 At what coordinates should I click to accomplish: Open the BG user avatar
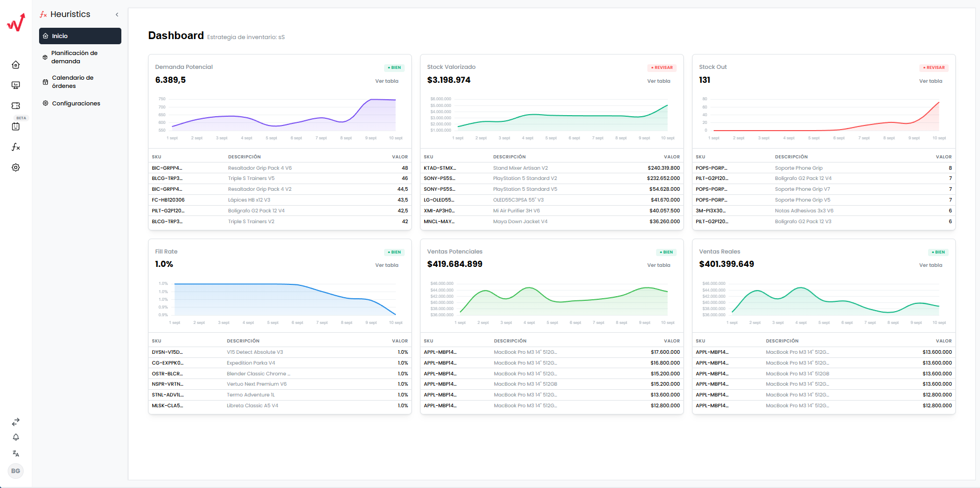[15, 471]
